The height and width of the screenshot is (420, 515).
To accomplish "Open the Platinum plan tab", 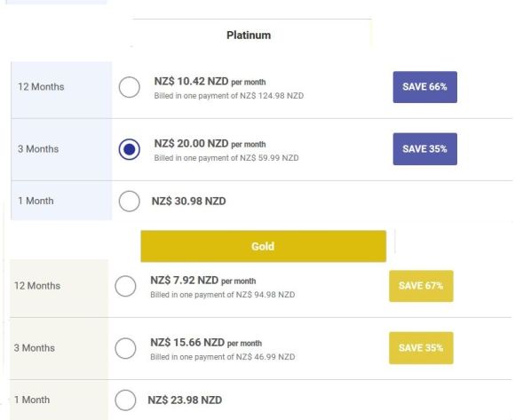I will 251,34.
